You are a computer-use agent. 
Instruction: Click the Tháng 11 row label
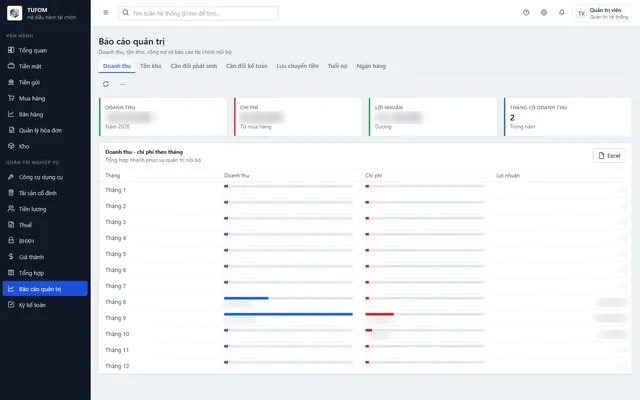(x=117, y=350)
